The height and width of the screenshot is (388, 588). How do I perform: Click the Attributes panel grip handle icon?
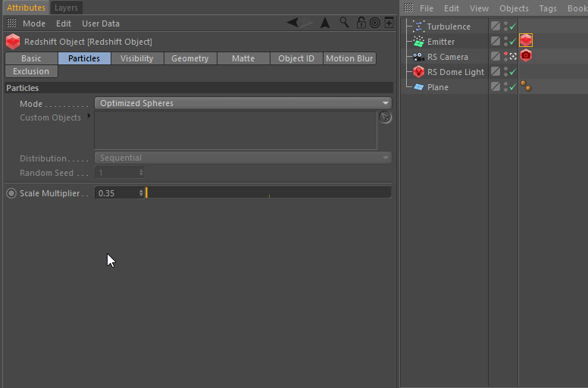coord(11,23)
